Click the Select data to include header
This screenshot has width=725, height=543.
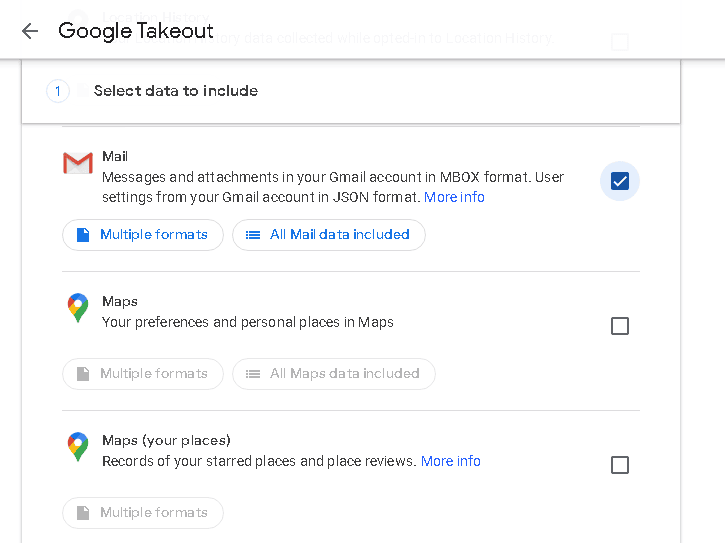[176, 91]
